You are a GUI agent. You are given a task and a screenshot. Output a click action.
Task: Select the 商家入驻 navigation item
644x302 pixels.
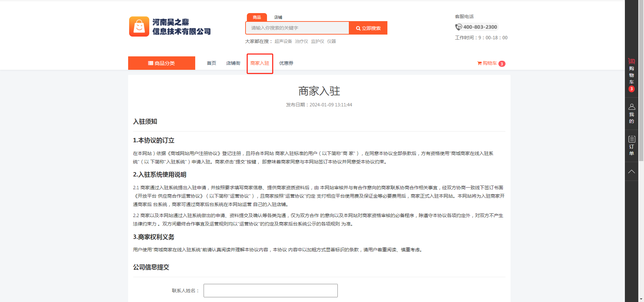260,63
